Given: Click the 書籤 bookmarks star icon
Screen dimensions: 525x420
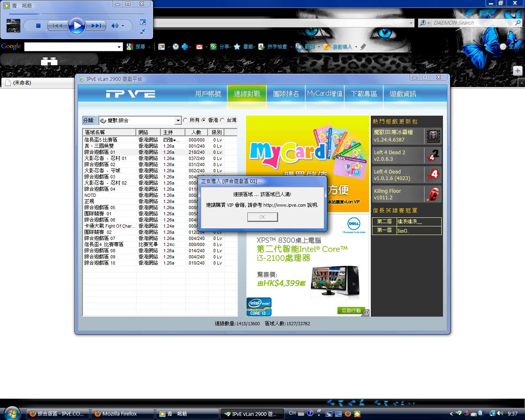Looking at the screenshot, I should (x=237, y=47).
